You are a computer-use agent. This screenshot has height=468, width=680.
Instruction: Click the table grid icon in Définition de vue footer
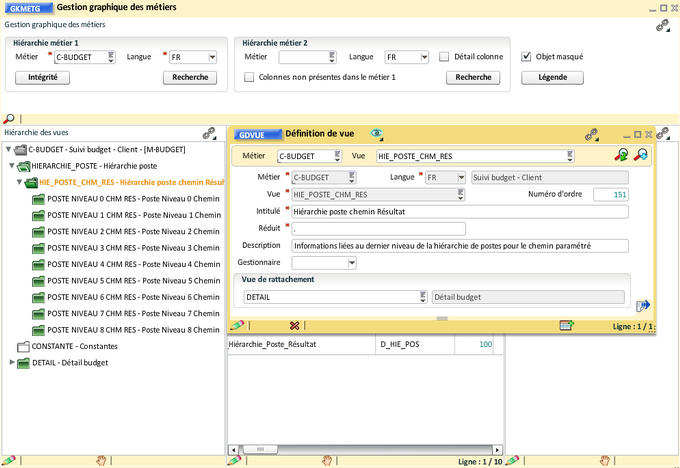coord(567,325)
